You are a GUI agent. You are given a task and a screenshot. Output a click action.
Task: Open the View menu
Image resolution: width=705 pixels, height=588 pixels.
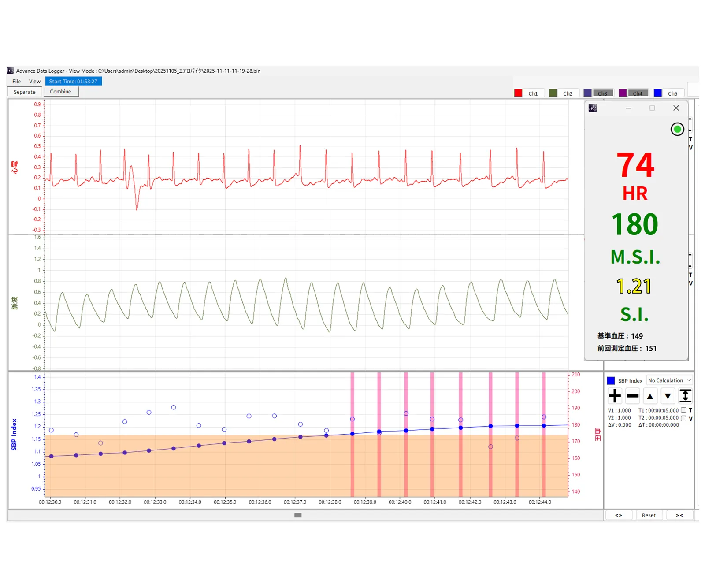tap(35, 82)
